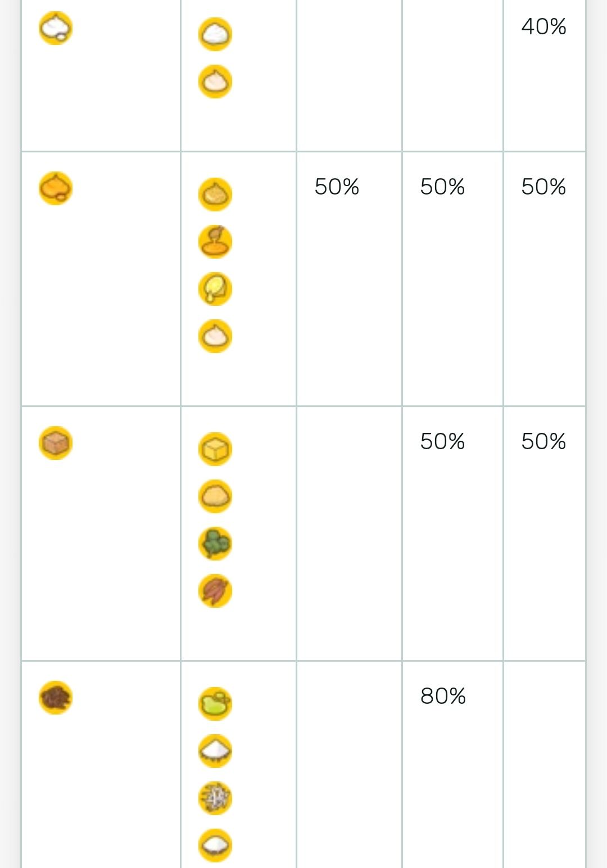
Task: Click the ladle pouring orange sauce icon
Action: [215, 242]
